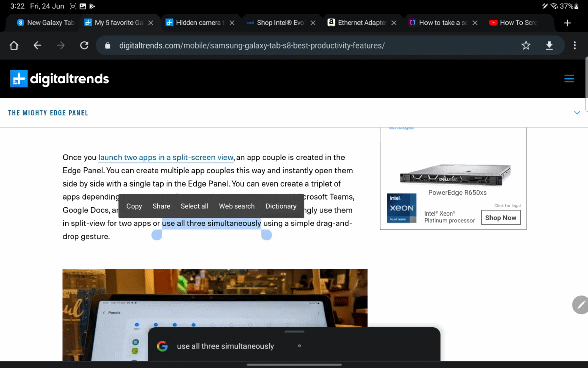Open downloads via the download icon

tap(549, 45)
